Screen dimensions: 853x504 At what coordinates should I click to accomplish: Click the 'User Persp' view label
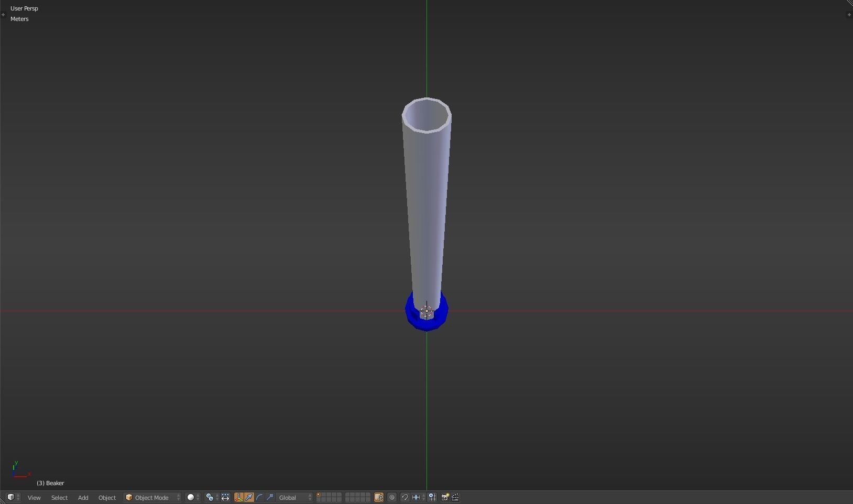click(24, 8)
